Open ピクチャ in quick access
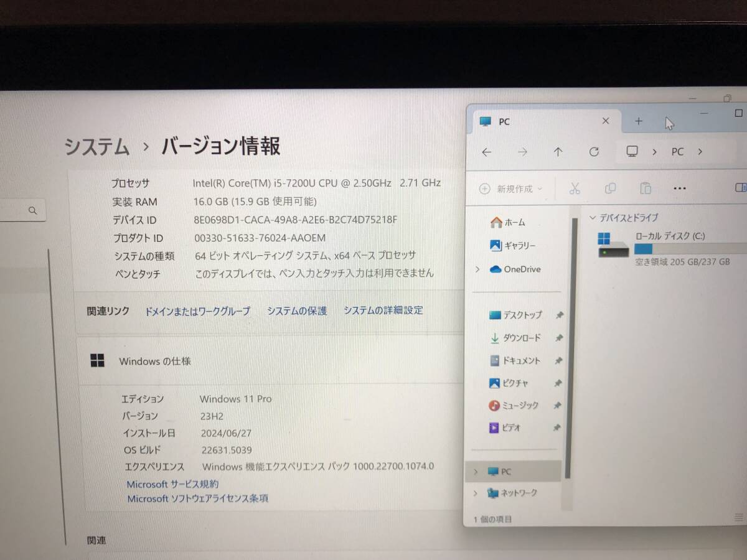747x560 pixels. [x=509, y=383]
